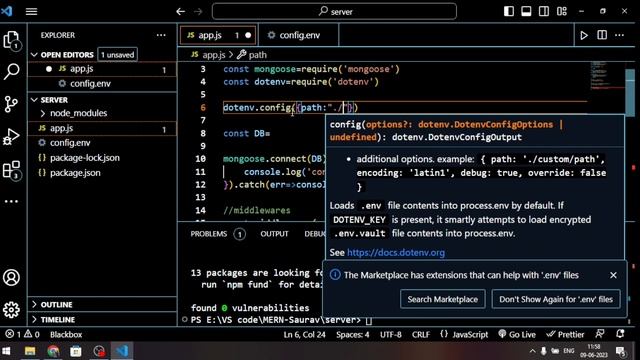Switch to the app.js editor tab
The width and height of the screenshot is (640, 360).
coord(218,35)
